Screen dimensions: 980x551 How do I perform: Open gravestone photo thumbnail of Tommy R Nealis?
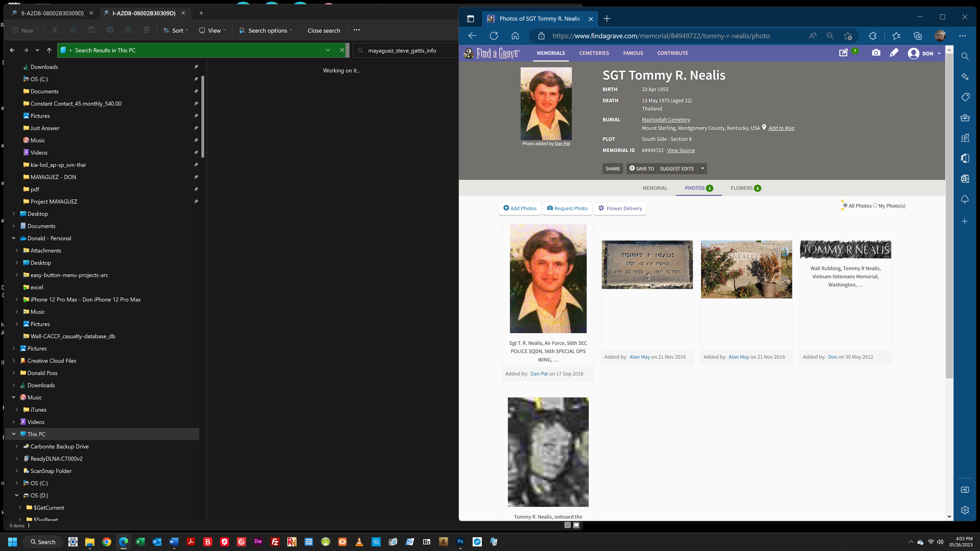647,265
